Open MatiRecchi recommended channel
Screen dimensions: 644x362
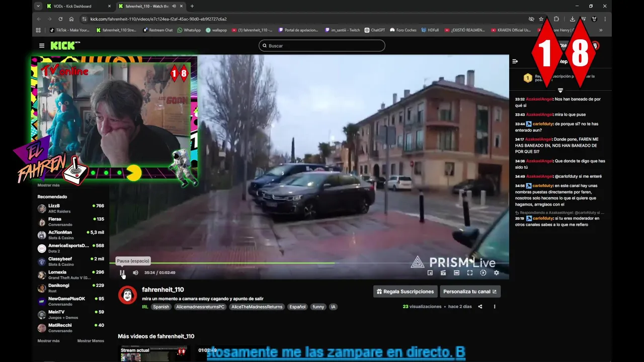pyautogui.click(x=71, y=327)
